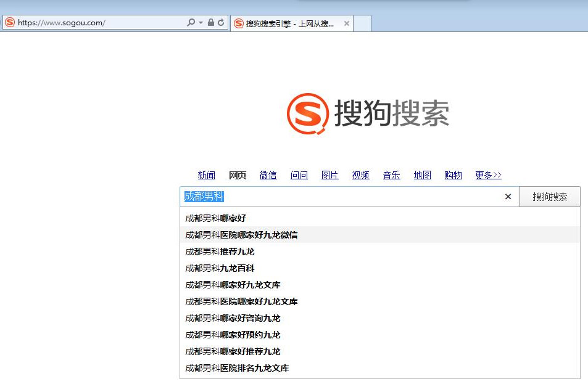Open the 新闻 news link
588x384 pixels.
[207, 175]
